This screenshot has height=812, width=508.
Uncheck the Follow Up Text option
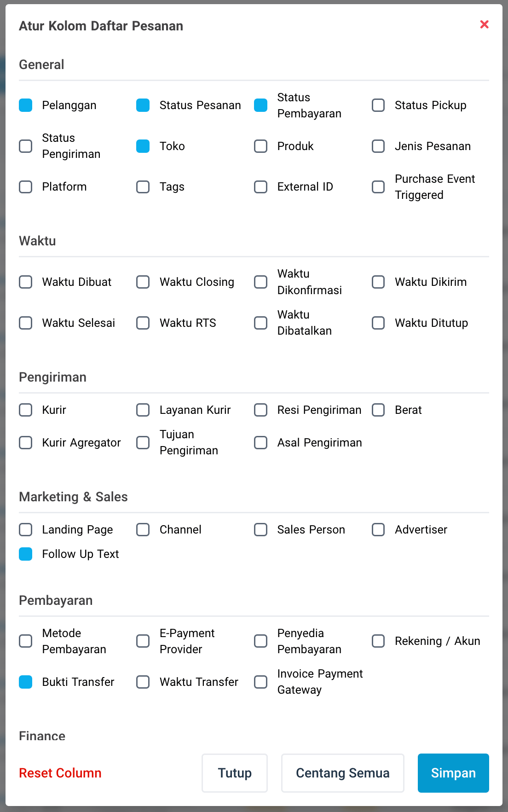pos(25,554)
